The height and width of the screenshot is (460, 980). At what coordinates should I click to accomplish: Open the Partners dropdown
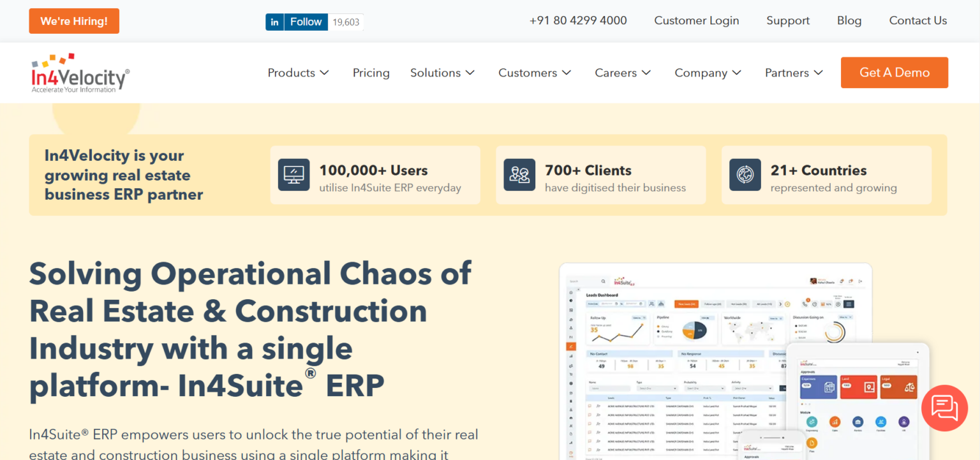[793, 73]
